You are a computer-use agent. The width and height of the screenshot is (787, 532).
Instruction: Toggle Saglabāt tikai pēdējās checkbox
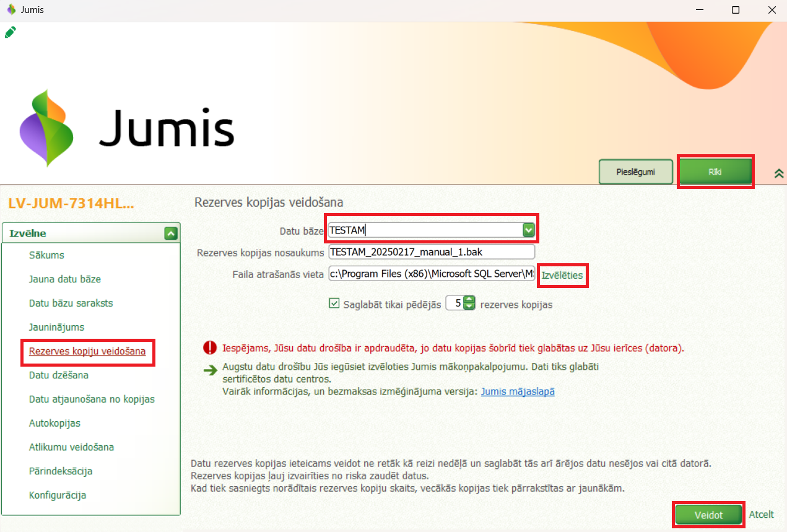pos(334,303)
